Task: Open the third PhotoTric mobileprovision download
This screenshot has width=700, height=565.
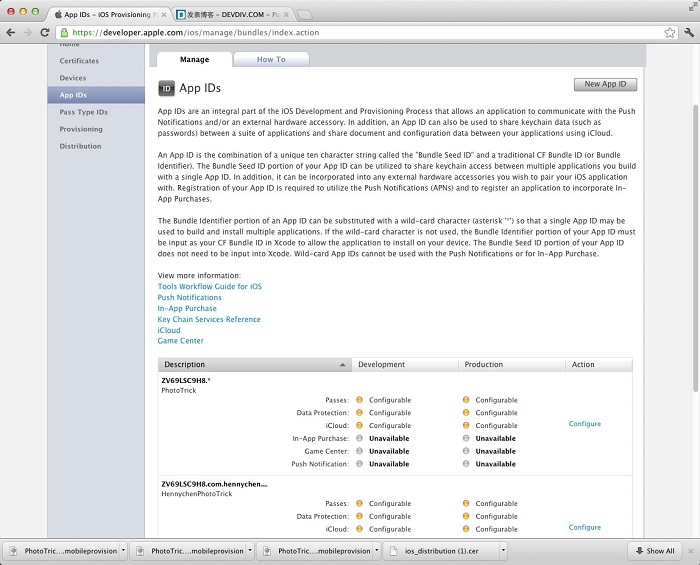Action: (317, 551)
